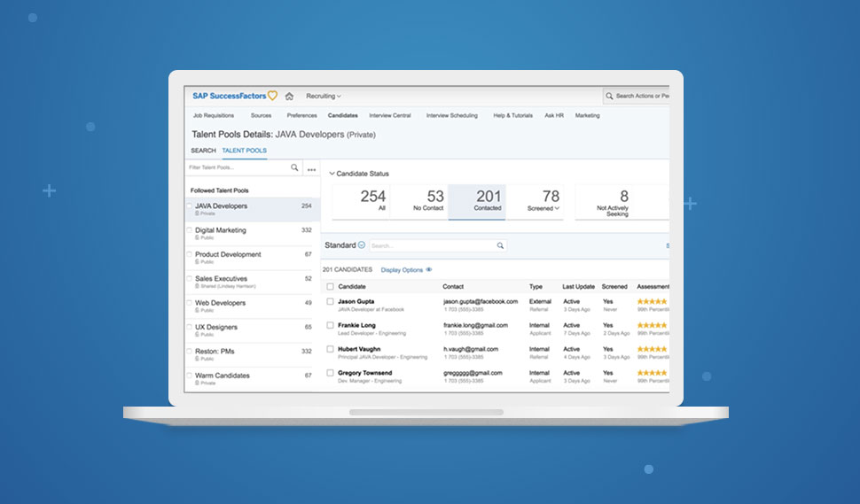Click Jason Gupta's star assessment rating
The height and width of the screenshot is (504, 860).
652,301
